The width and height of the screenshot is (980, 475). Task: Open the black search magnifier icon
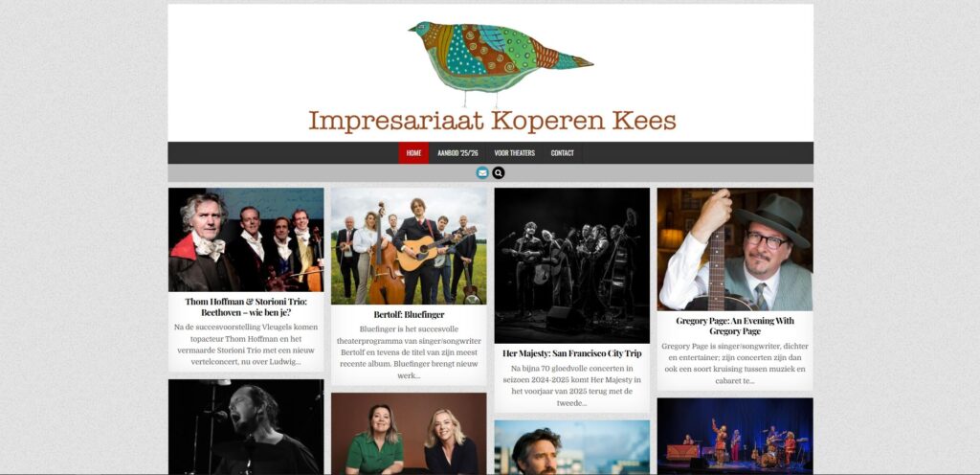[x=498, y=173]
